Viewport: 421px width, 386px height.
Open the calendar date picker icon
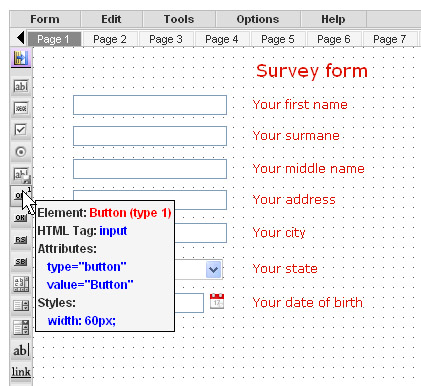click(x=217, y=301)
